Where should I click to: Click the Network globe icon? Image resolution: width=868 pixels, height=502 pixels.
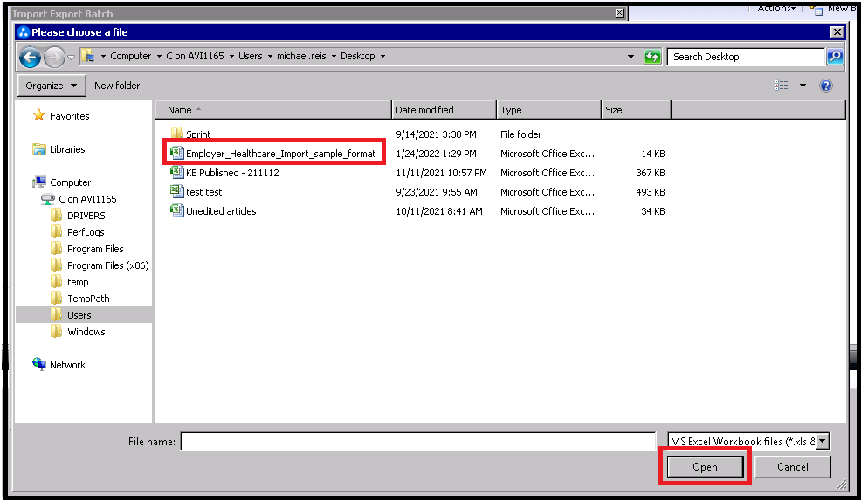click(38, 364)
